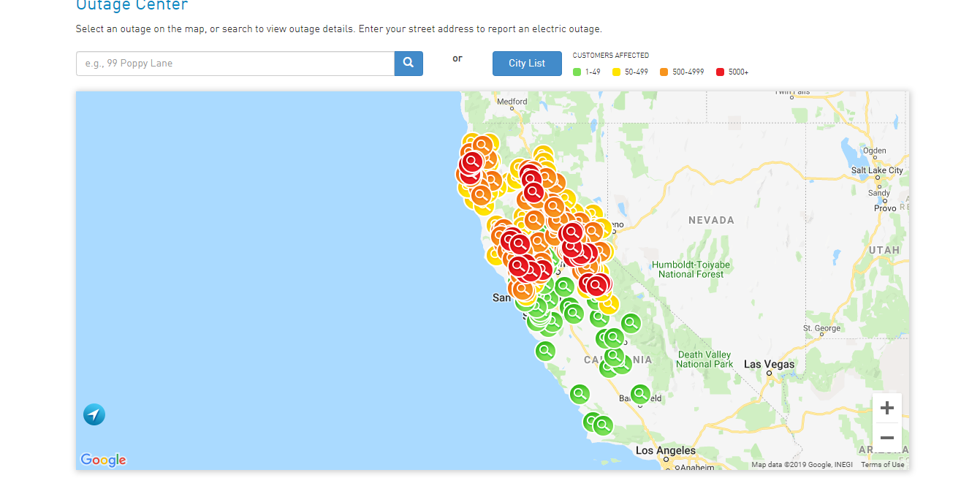Click orange 500-4999 customers legend swatch

coord(664,72)
